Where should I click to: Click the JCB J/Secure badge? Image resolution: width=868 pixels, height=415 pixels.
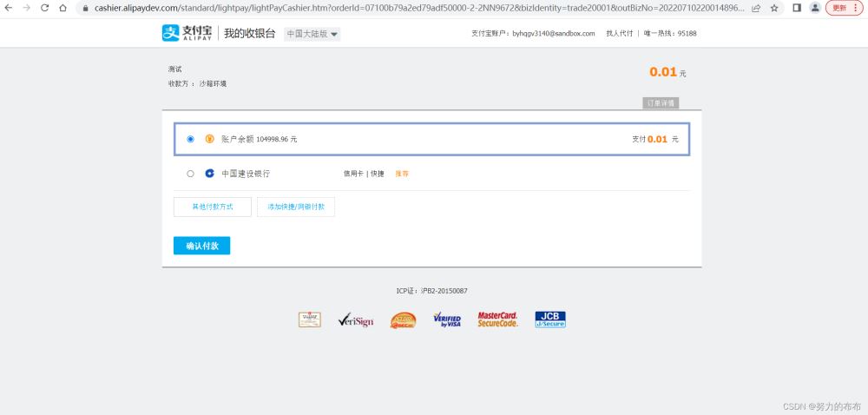549,319
